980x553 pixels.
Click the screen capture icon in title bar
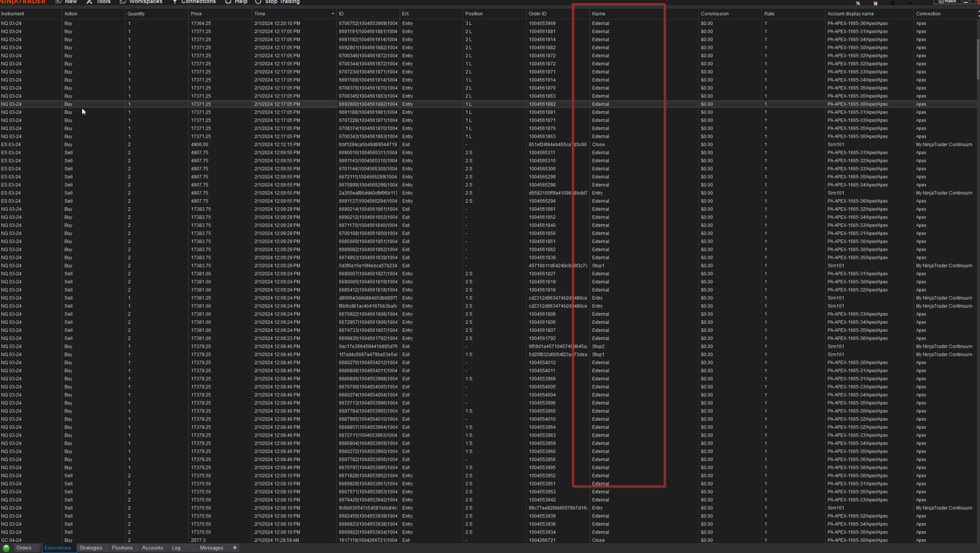point(858,3)
